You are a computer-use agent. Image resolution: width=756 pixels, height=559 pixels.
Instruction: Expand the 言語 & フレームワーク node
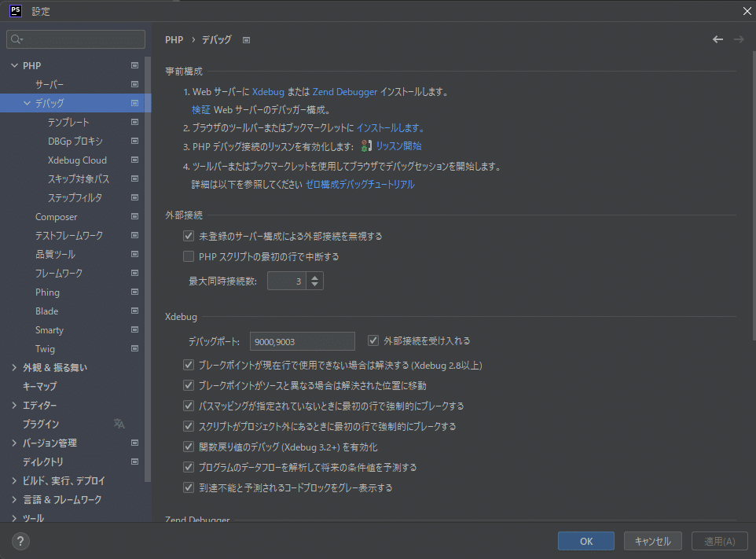point(14,500)
